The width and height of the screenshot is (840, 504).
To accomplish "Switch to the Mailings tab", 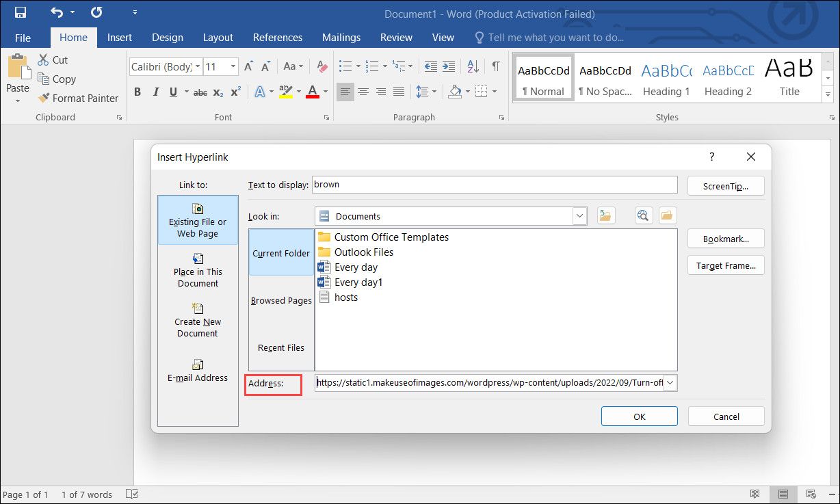I will (x=341, y=38).
